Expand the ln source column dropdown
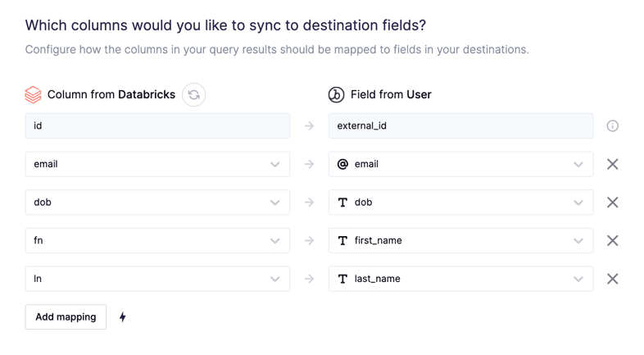644x355 pixels. click(157, 279)
